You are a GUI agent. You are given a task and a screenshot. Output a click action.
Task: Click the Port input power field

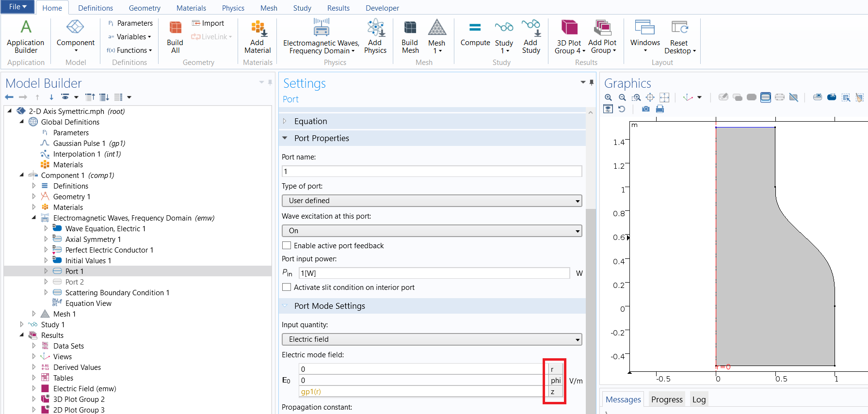(x=434, y=273)
